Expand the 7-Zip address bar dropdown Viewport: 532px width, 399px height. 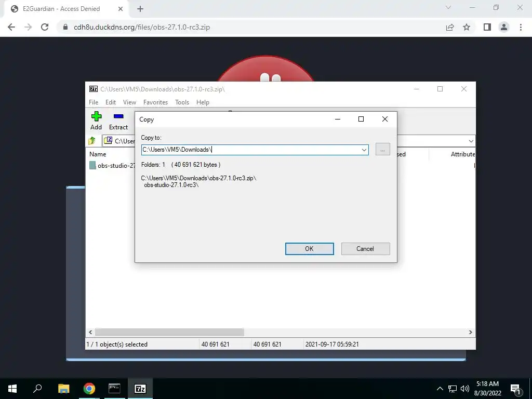pyautogui.click(x=471, y=141)
